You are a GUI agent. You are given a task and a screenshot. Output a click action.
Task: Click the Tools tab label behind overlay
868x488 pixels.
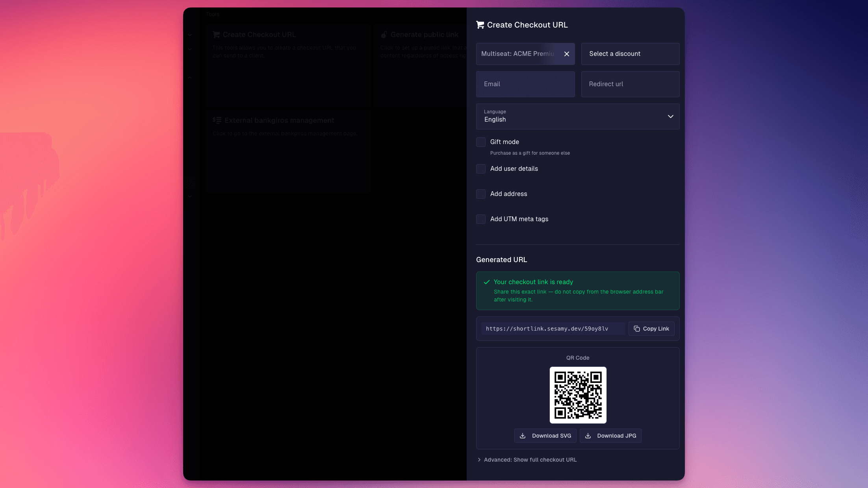tap(212, 14)
